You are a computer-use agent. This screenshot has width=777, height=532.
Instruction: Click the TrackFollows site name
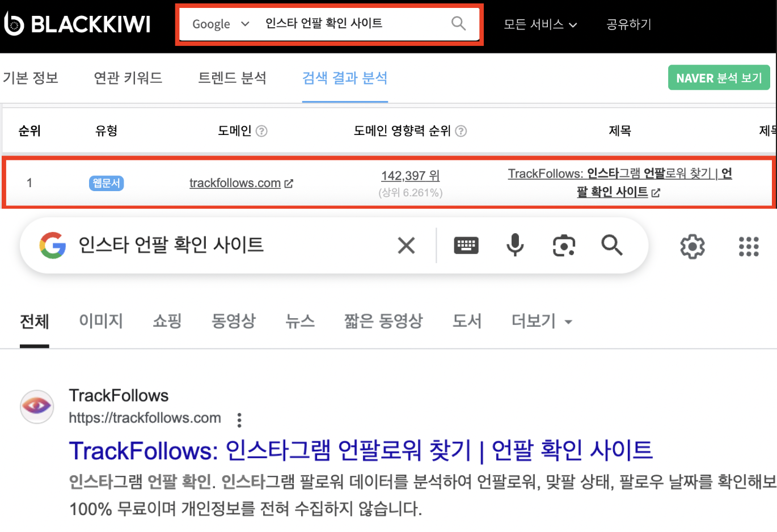[x=119, y=395]
